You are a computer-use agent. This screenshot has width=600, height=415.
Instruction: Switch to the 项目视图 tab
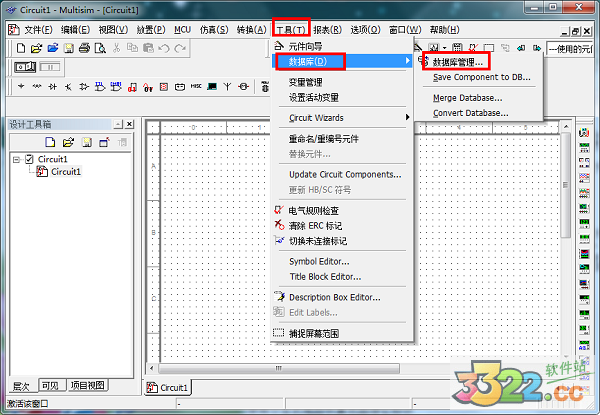[88, 385]
